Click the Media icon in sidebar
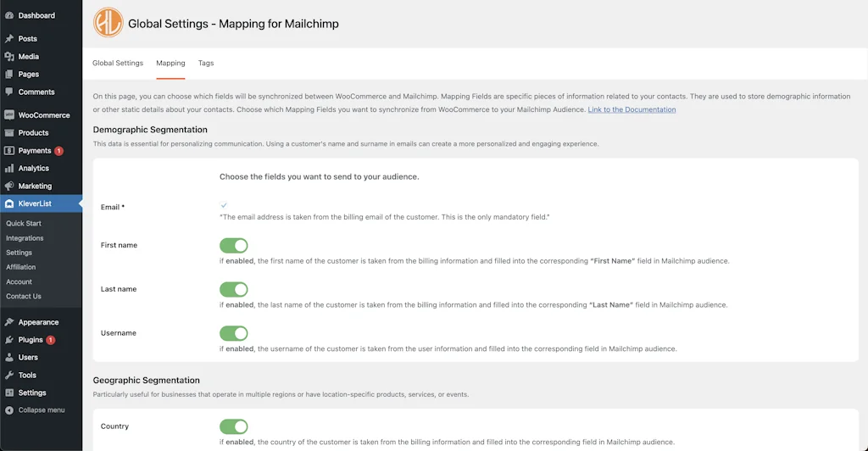 tap(9, 57)
